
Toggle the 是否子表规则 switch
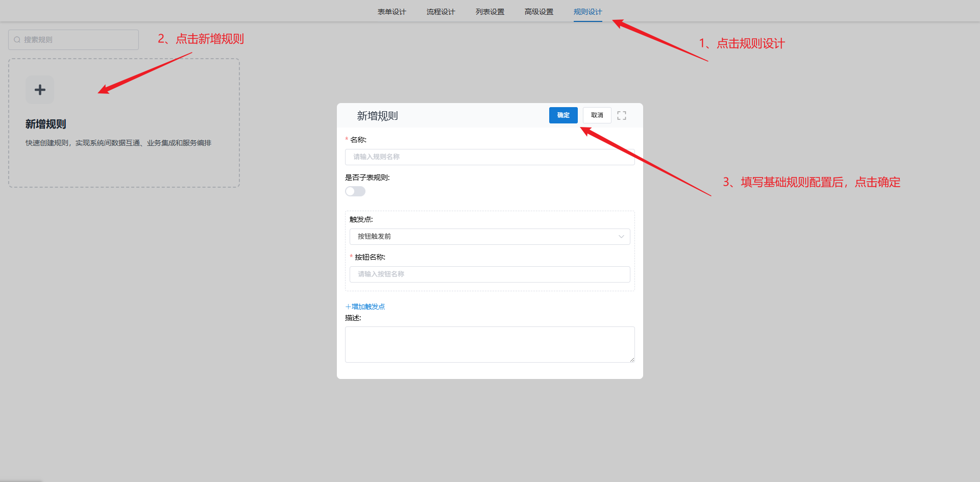355,191
